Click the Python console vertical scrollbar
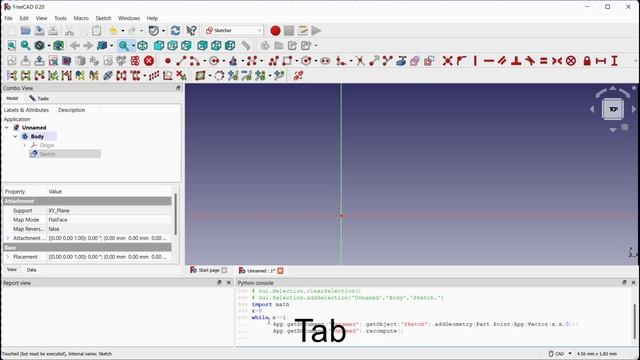This screenshot has height=360, width=640. pyautogui.click(x=635, y=321)
